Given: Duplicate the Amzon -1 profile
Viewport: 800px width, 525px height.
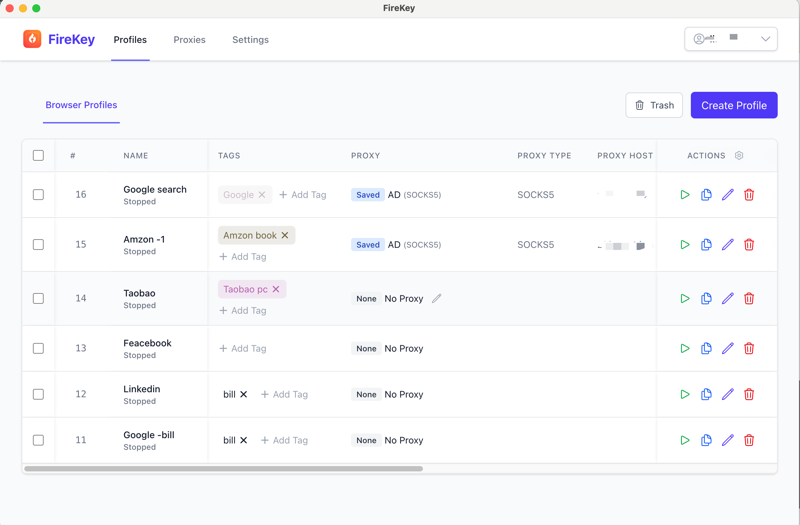Looking at the screenshot, I should click(x=706, y=245).
